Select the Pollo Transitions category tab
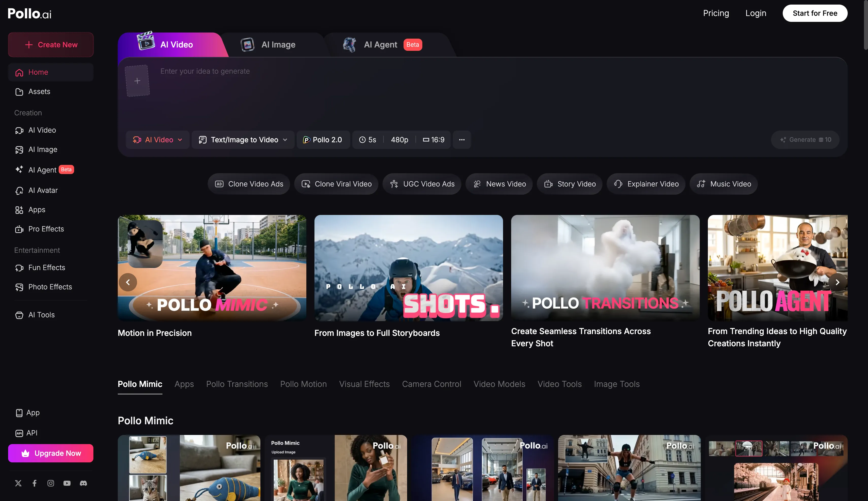The width and height of the screenshot is (868, 501). click(237, 384)
